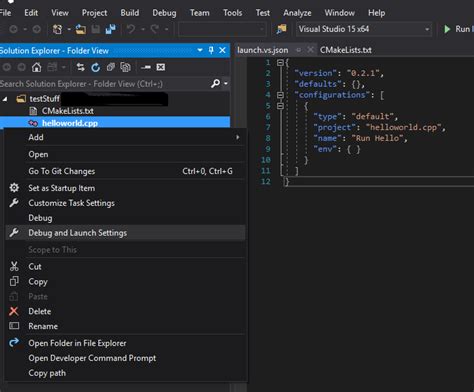Click the Navigate Forward toolbar icon

tap(37, 29)
